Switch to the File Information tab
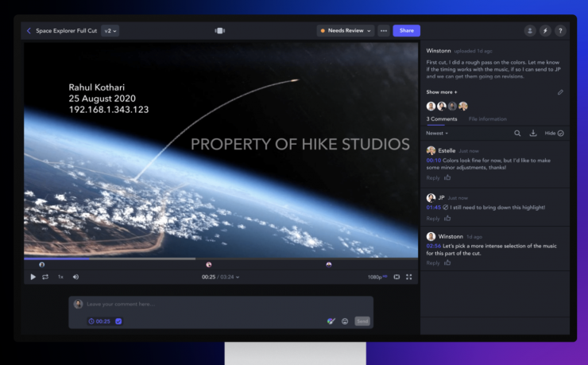Screen dimensions: 588x365 pos(488,118)
